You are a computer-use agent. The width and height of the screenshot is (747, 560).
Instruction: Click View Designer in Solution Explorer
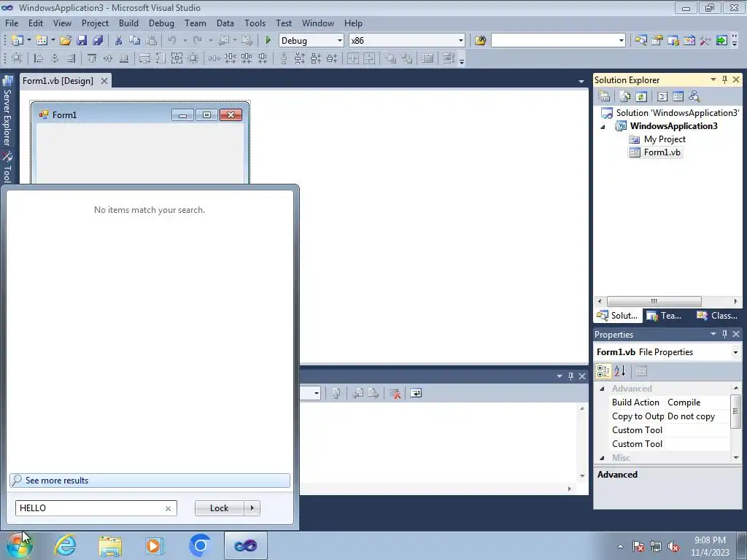(x=678, y=96)
